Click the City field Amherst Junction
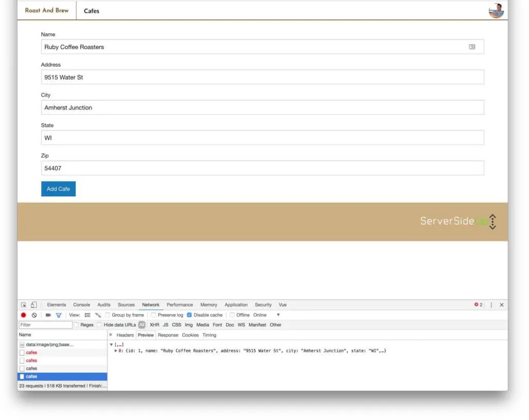This screenshot has width=529, height=420. pos(262,107)
